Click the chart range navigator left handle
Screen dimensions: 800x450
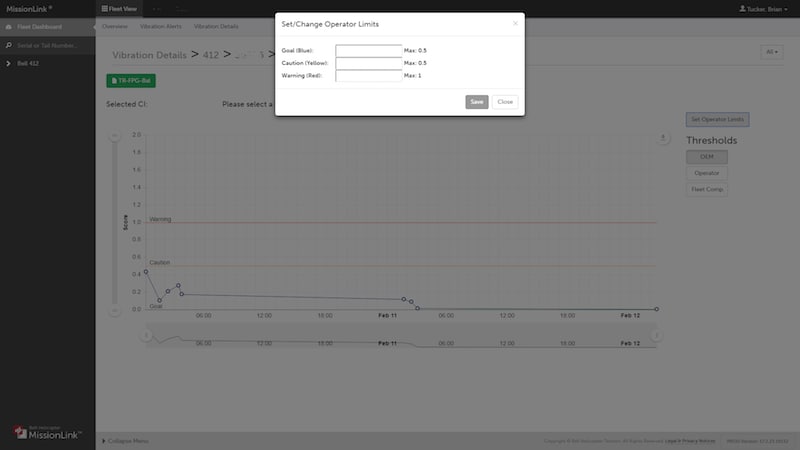pyautogui.click(x=146, y=335)
